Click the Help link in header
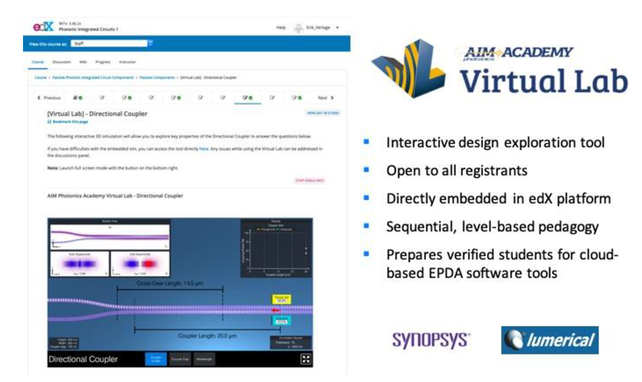 pos(281,27)
